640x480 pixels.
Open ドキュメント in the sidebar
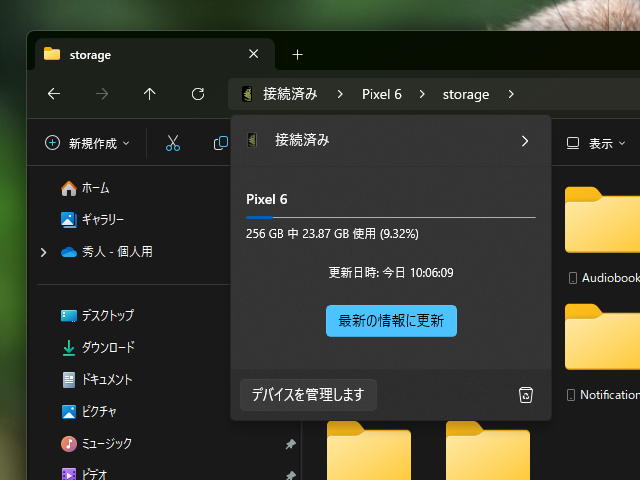pyautogui.click(x=97, y=380)
